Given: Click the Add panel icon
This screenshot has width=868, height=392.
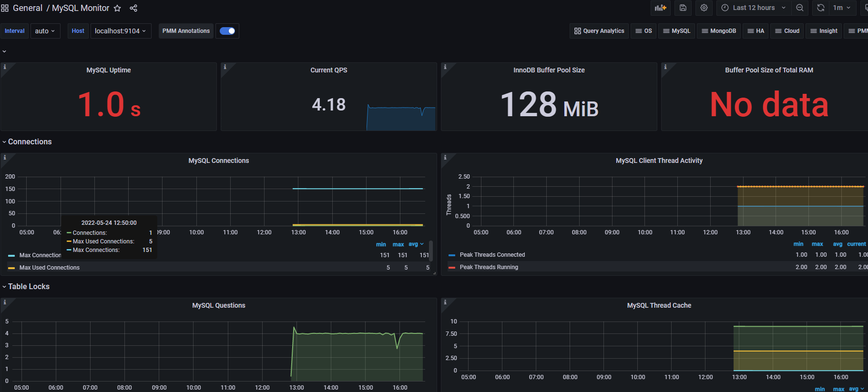Looking at the screenshot, I should [x=660, y=8].
